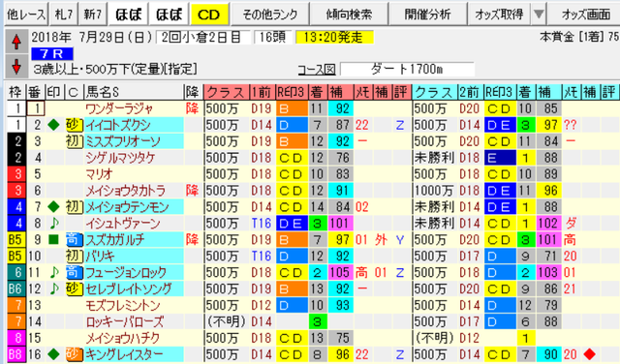Click the 外 mark in スズカガルチ row
This screenshot has width=620, height=364.
tap(381, 239)
